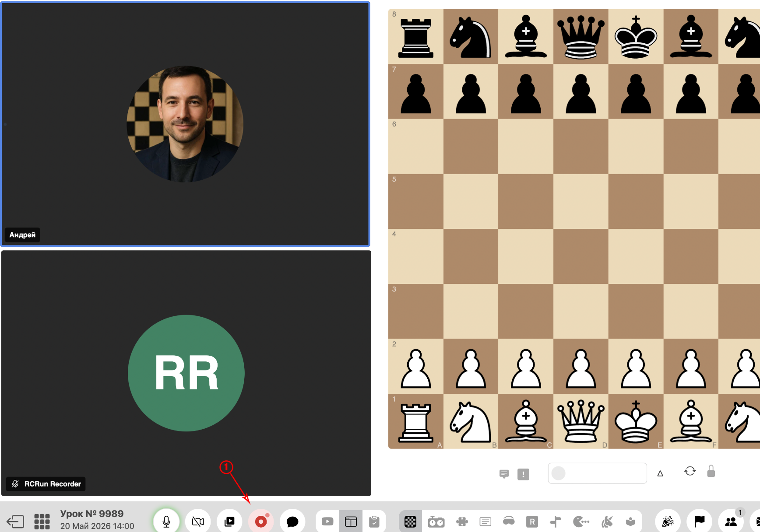Open the puzzle piece tool
The height and width of the screenshot is (532, 760).
[462, 521]
